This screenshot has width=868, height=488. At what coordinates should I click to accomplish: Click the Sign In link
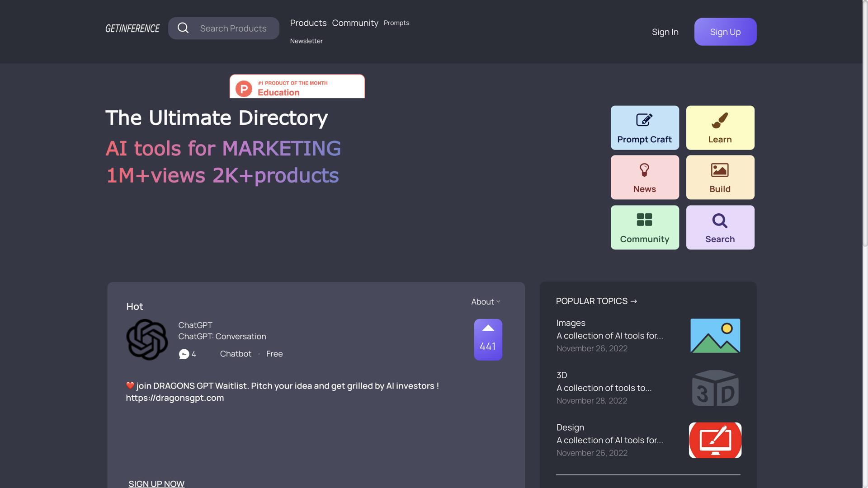tap(665, 32)
